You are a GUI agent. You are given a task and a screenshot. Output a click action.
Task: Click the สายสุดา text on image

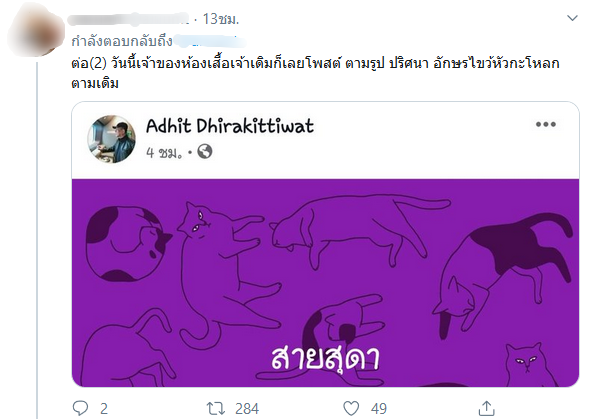325,358
